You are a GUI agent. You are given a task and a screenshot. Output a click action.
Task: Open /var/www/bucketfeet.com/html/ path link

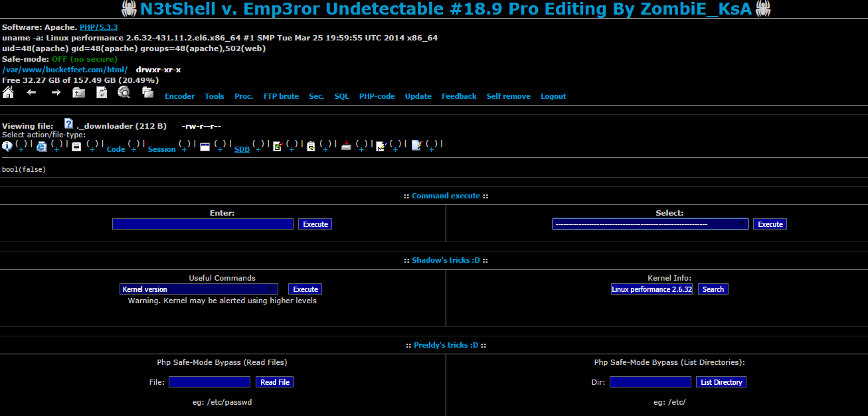pyautogui.click(x=65, y=70)
